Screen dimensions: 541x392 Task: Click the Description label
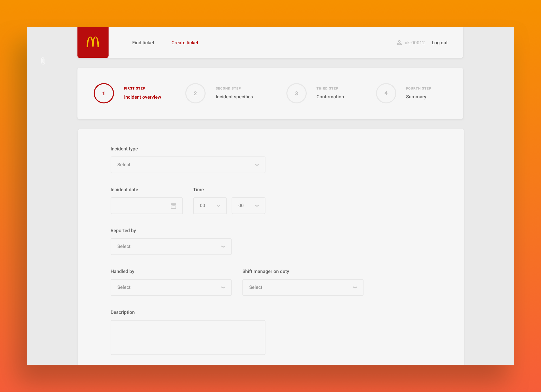pyautogui.click(x=123, y=312)
